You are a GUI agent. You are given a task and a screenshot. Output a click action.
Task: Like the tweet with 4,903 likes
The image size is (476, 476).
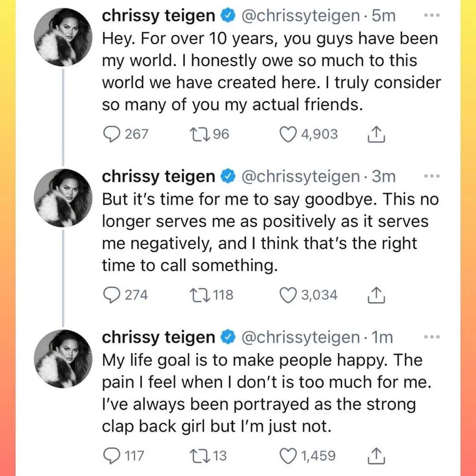(x=288, y=134)
